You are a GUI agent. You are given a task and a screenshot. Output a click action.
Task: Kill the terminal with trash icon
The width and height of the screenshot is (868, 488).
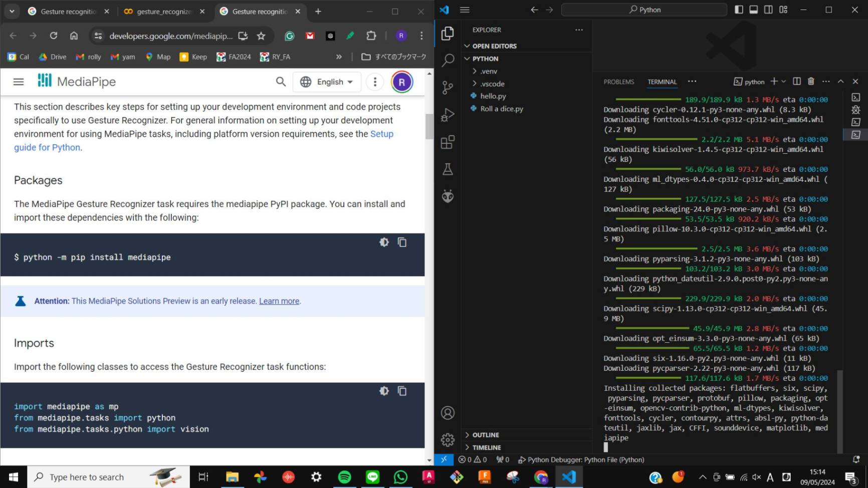point(811,81)
